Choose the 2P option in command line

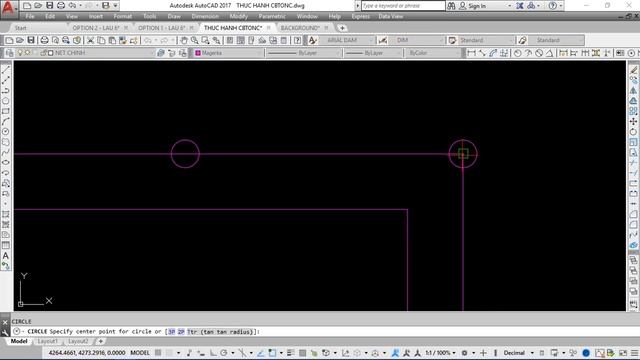[181, 332]
